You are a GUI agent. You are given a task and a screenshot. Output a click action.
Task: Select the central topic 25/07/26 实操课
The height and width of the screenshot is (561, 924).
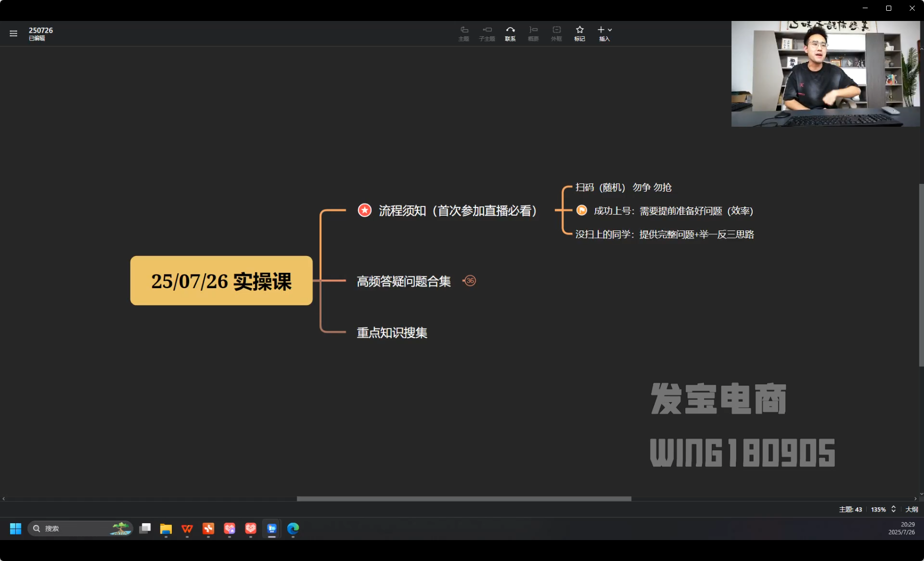221,281
